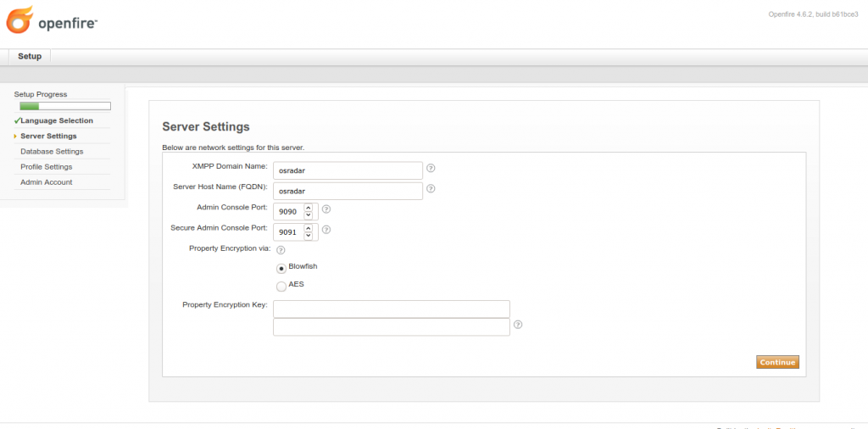
Task: Go to Database Settings step in sidebar
Action: pos(52,152)
